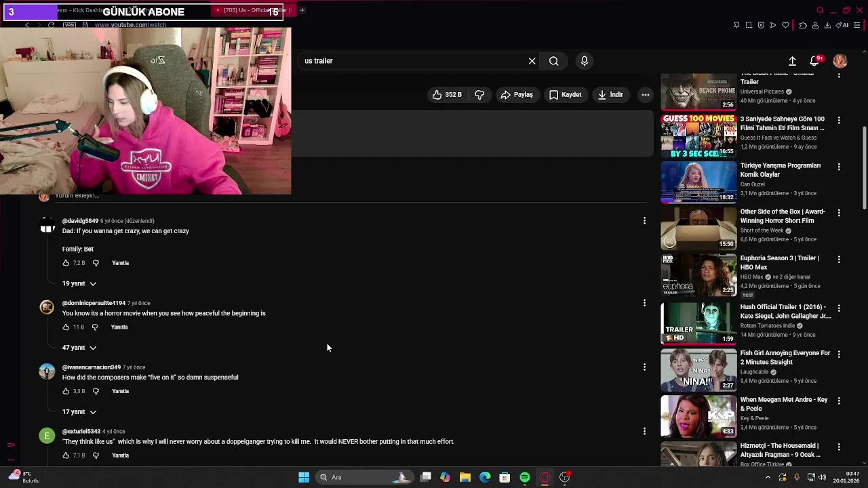868x488 pixels.
Task: Start voice search with the microphone icon
Action: click(x=585, y=61)
